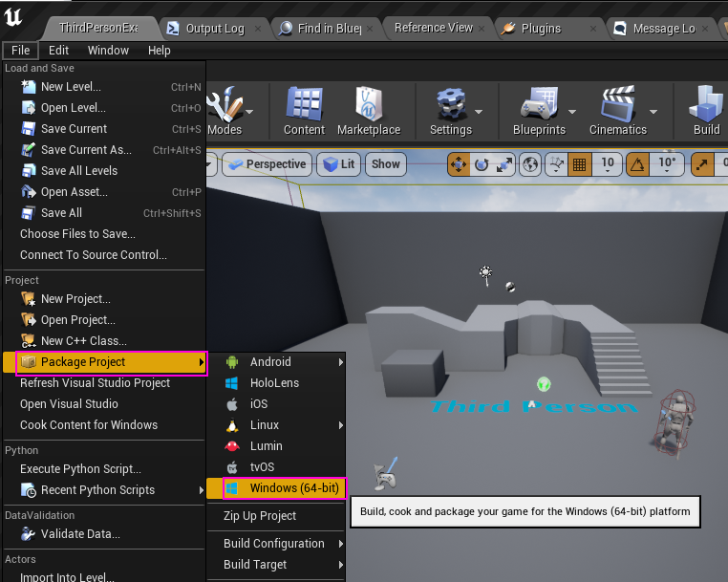Expand the Android packaging submenu
Screen dimensions: 728x582
[276, 362]
